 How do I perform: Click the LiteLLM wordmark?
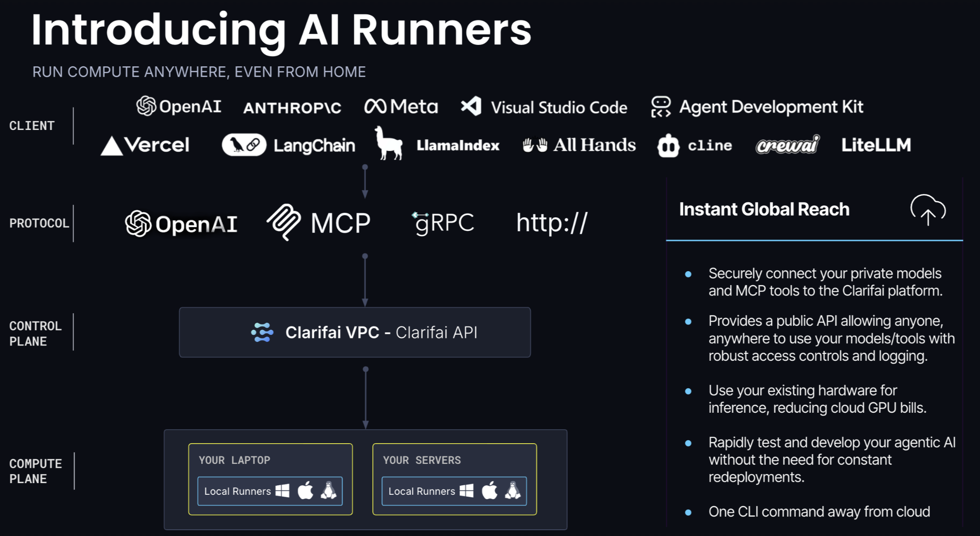876,145
